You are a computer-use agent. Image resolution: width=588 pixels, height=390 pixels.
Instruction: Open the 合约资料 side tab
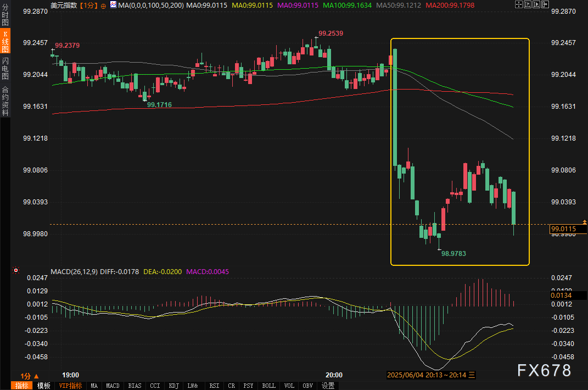[5, 101]
